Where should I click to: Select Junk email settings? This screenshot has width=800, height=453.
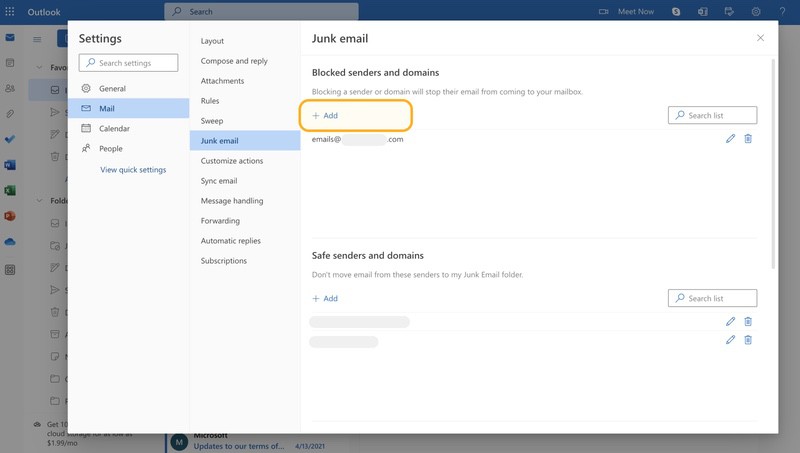pos(245,141)
